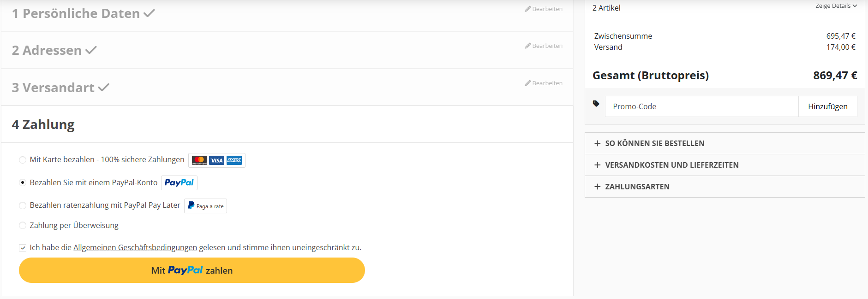Select 'Zahlung per Überweisung' radio option

pos(23,226)
